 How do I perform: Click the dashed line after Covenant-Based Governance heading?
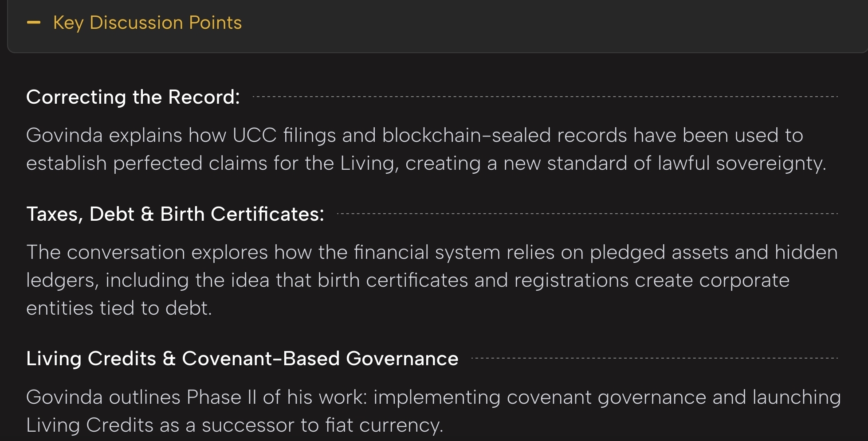[x=654, y=358]
